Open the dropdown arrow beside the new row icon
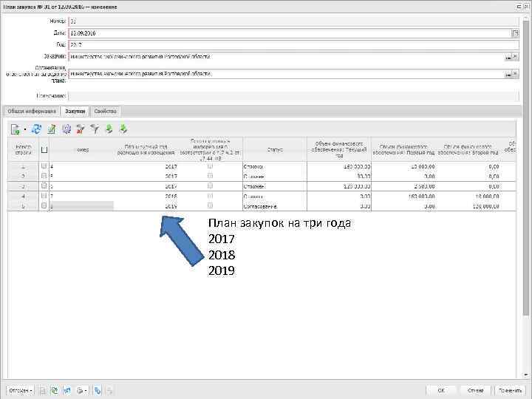Viewport: 532px width, 399px height. pyautogui.click(x=25, y=129)
